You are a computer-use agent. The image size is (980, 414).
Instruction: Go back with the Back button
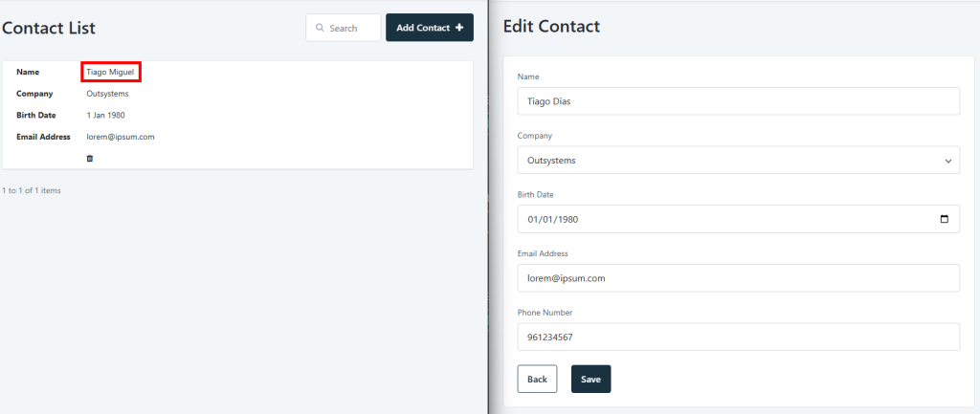tap(537, 379)
